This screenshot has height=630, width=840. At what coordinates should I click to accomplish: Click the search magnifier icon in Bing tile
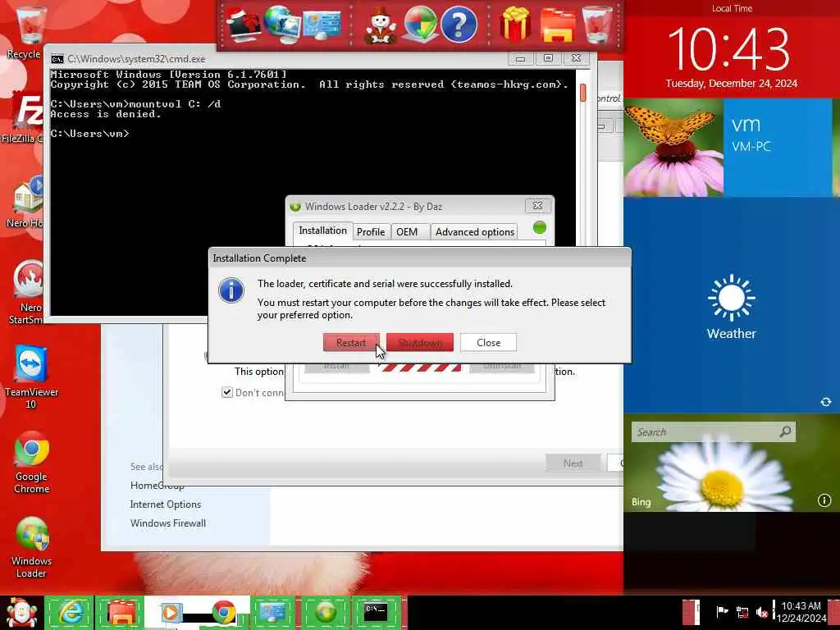tap(785, 431)
